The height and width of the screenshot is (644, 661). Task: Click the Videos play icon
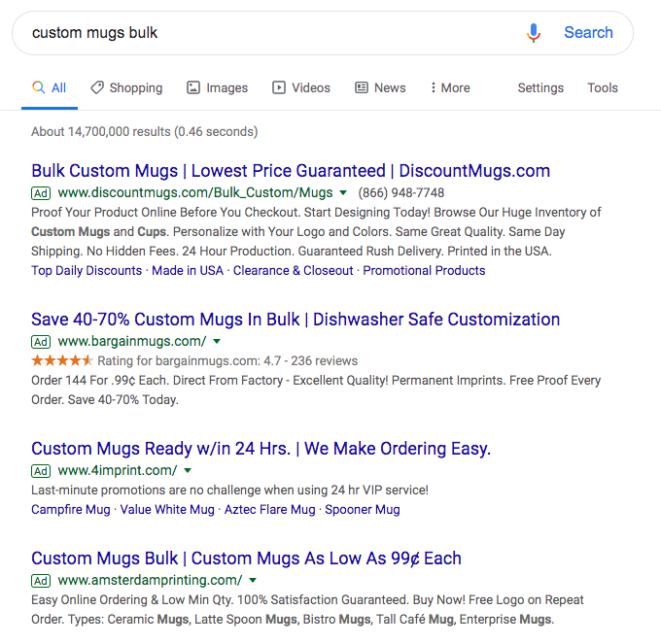tap(279, 87)
